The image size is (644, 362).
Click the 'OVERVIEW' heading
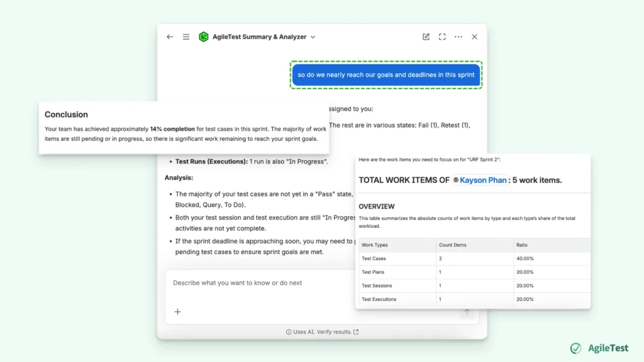[x=377, y=206]
